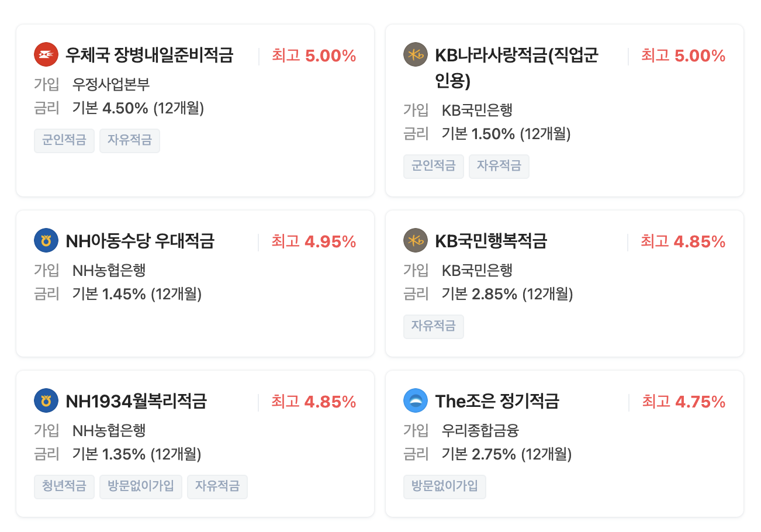761x532 pixels.
Task: Click the 방문없이가입 tag on NH1934월복리적금
Action: pos(141,486)
